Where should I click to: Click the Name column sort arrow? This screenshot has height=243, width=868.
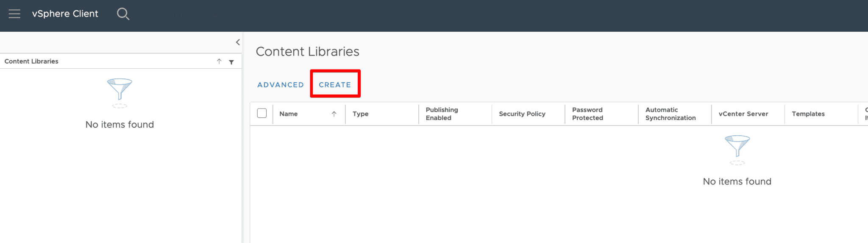(334, 114)
